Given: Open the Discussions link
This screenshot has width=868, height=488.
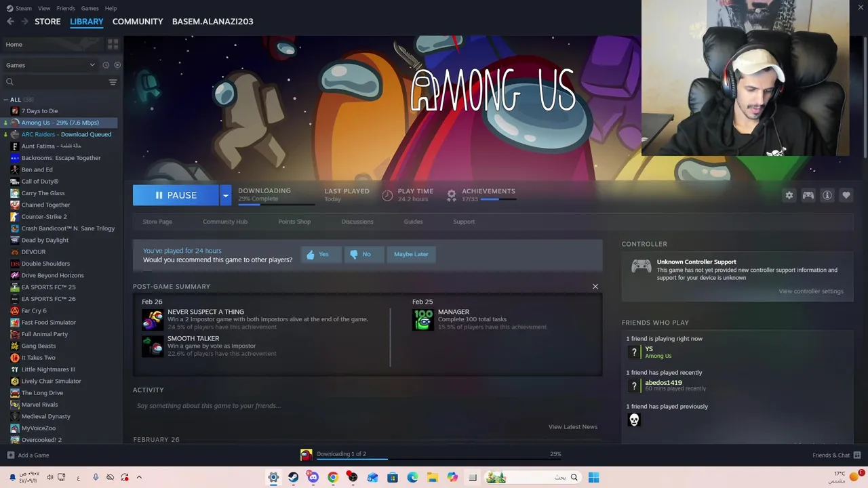Looking at the screenshot, I should click(x=357, y=222).
